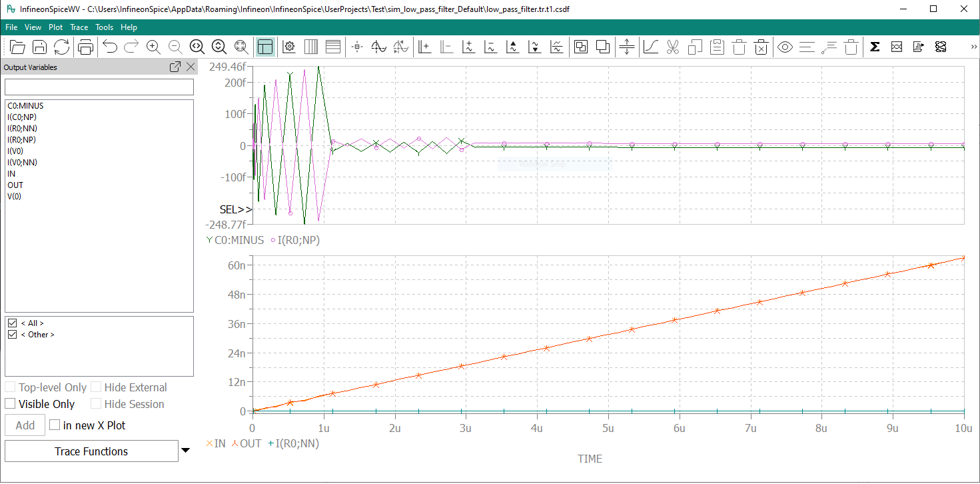The height and width of the screenshot is (484, 980).
Task: Click the Print icon in toolbar
Action: coord(85,47)
